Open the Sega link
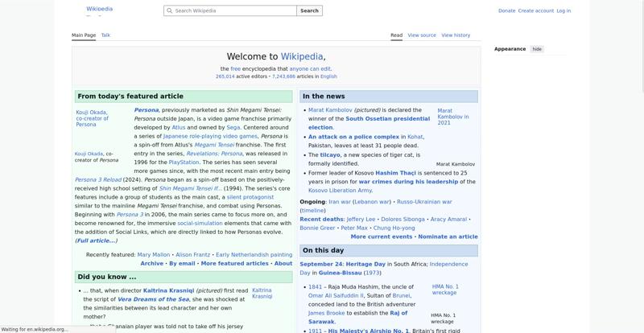644x333 pixels. (233, 127)
